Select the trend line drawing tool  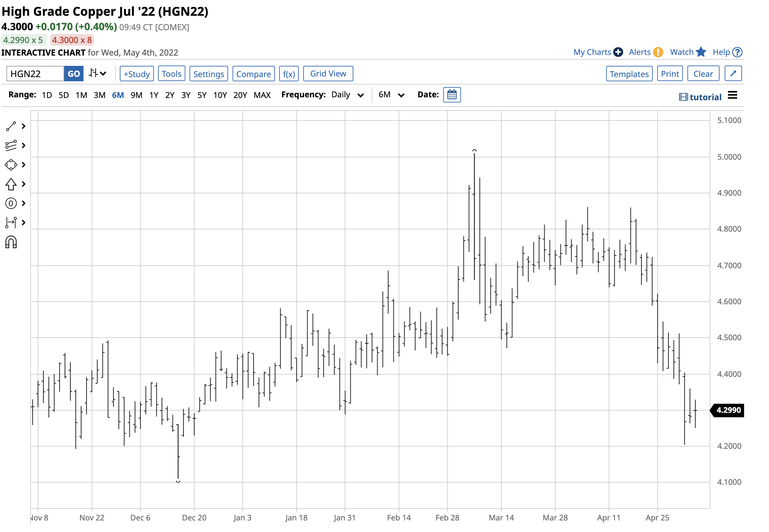[x=11, y=126]
